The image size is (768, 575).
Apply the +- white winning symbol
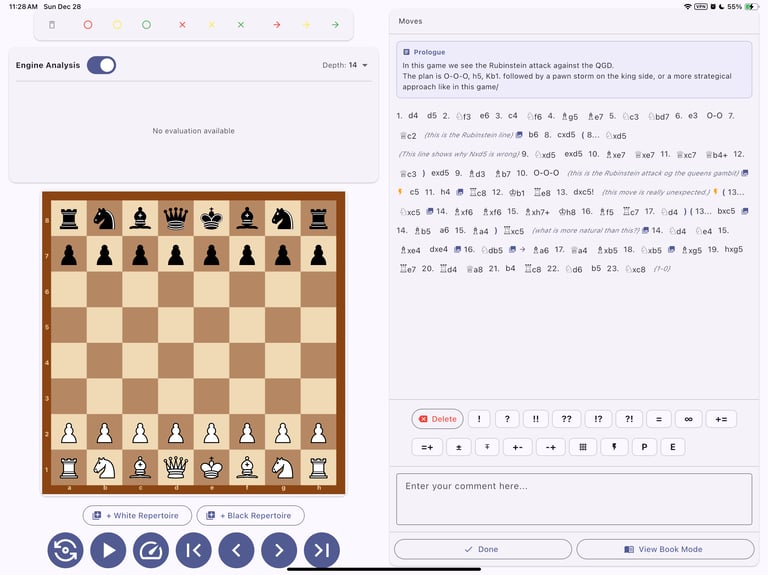click(518, 447)
